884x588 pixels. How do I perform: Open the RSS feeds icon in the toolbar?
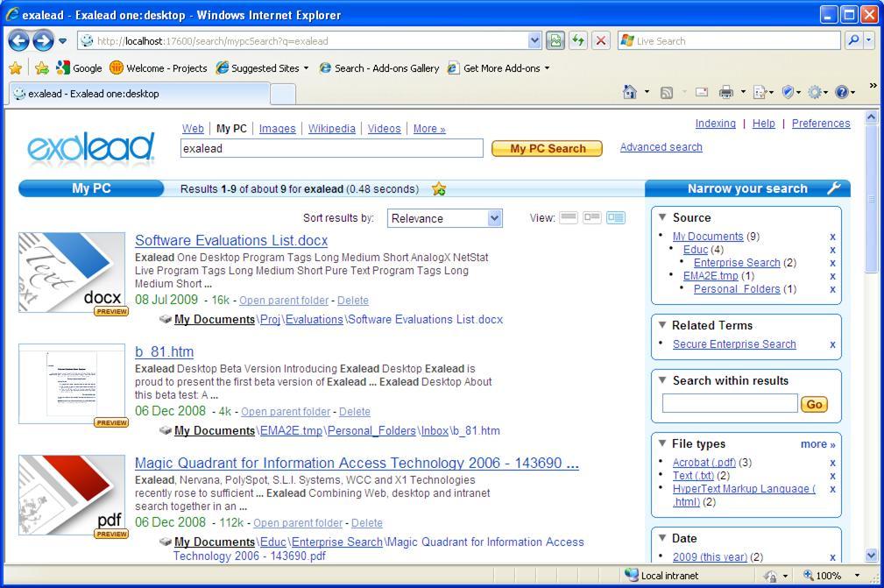(x=666, y=92)
